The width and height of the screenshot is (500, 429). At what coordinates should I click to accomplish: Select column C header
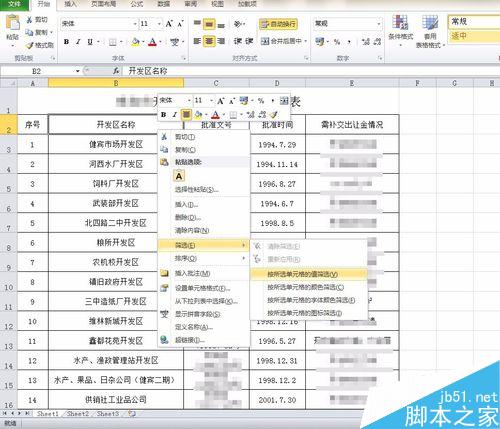pos(216,83)
